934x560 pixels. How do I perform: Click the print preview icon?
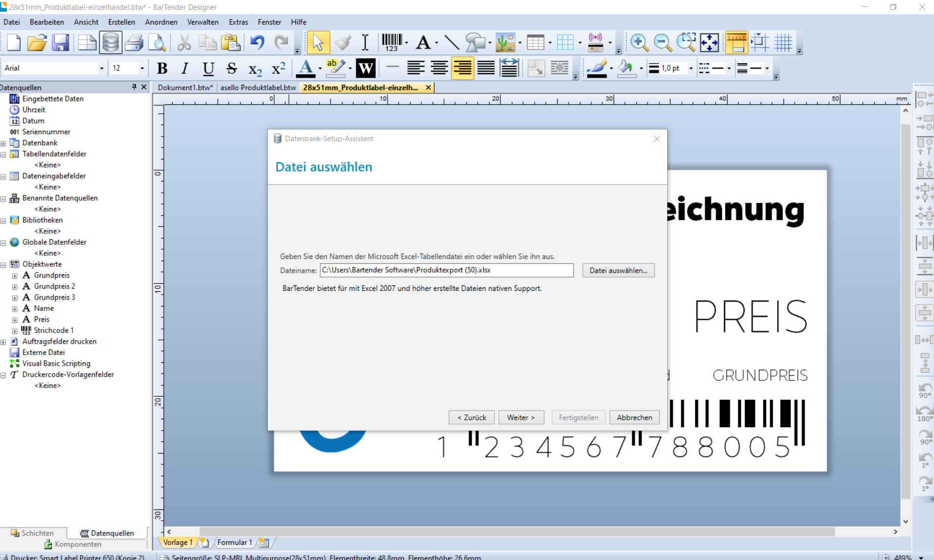point(157,43)
